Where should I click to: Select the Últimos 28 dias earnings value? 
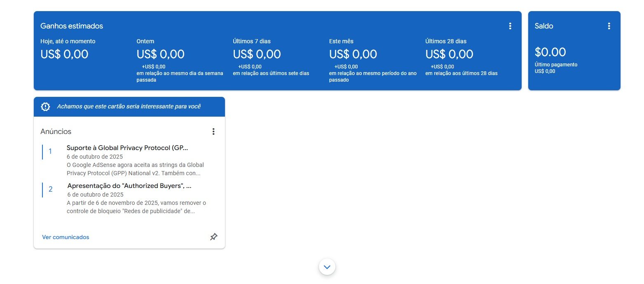click(449, 54)
